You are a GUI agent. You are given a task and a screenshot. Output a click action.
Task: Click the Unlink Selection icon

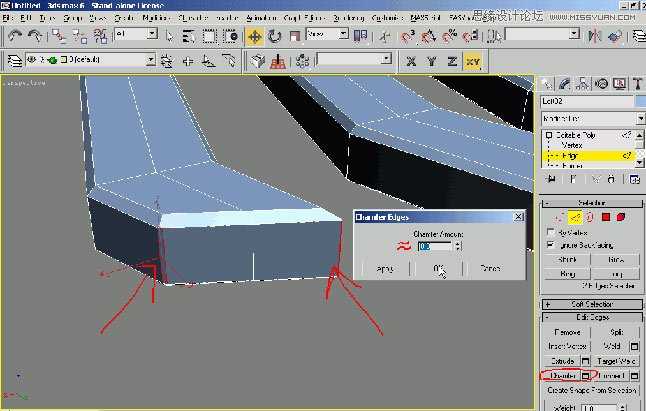pos(80,36)
